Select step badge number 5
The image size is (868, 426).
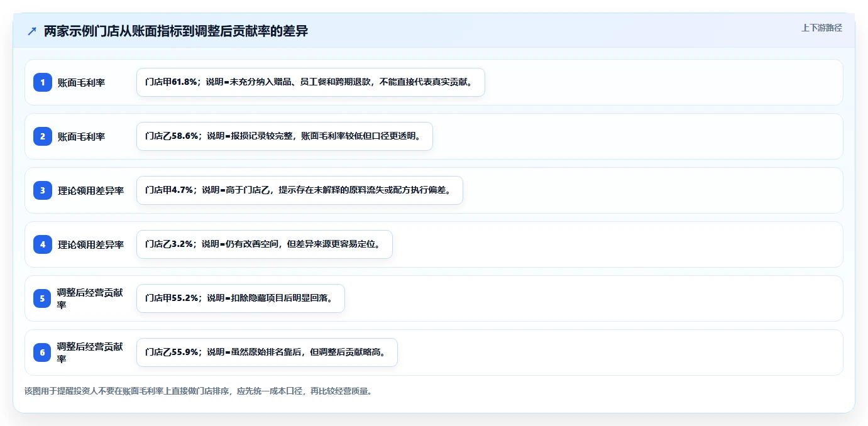(x=43, y=298)
